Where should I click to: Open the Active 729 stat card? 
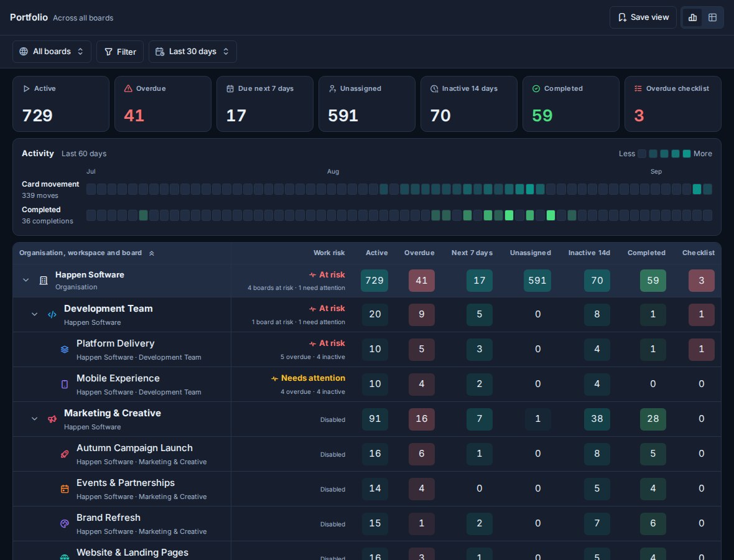point(61,104)
